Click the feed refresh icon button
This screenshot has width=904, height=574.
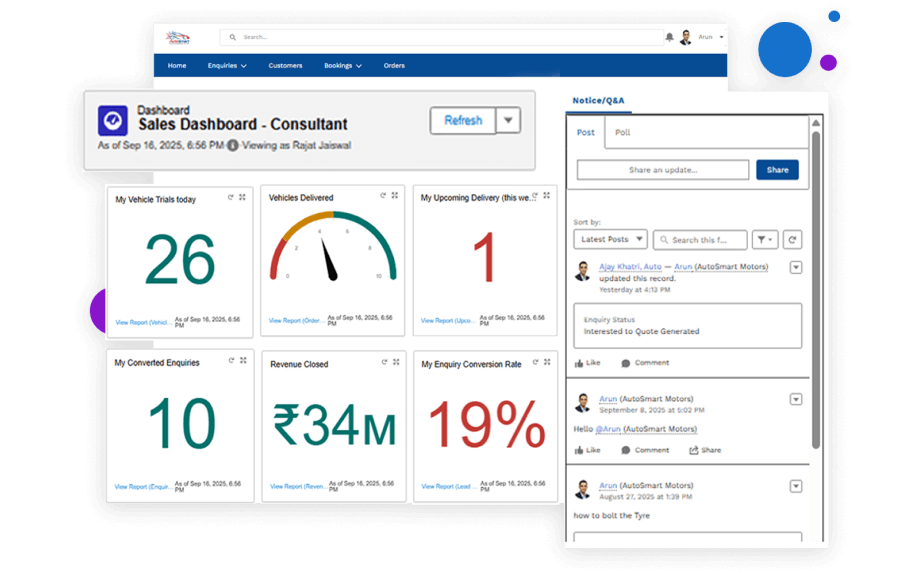coord(792,239)
